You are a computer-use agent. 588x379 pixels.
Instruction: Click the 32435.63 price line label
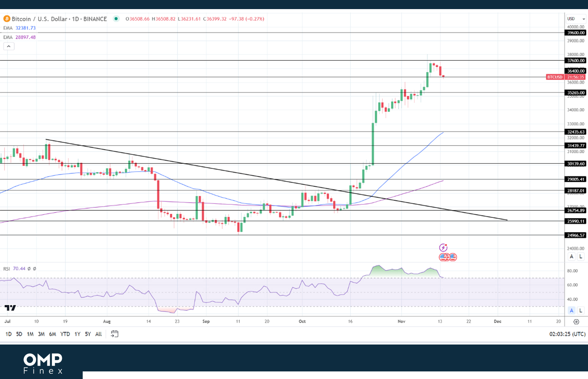(x=575, y=132)
